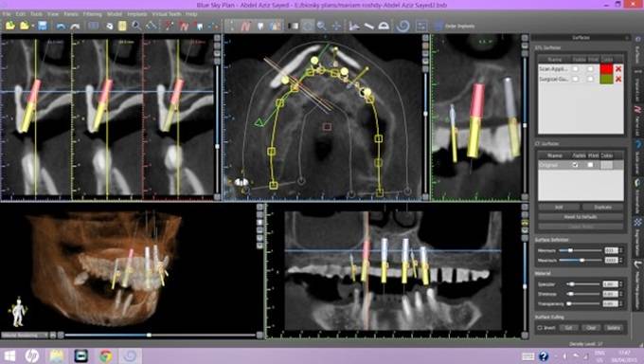Image resolution: width=644 pixels, height=364 pixels.
Task: Enable the Invert checkbox under Surface Cutting
Action: [x=540, y=328]
